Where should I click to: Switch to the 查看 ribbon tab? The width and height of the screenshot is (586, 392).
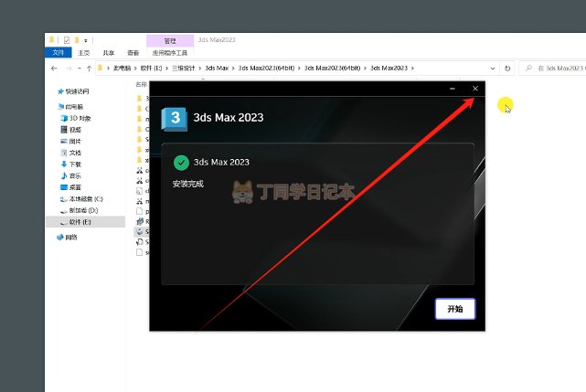[x=133, y=53]
